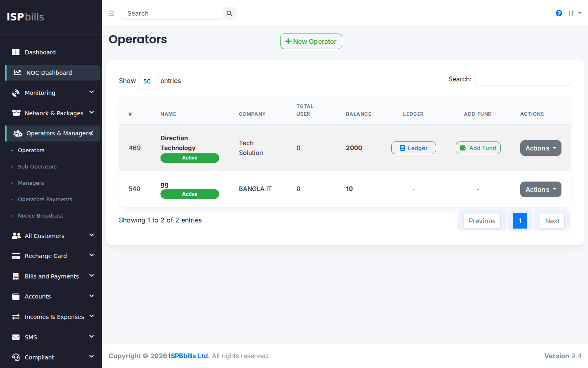Expand the Incomes & Expenses chevron
This screenshot has width=588, height=368.
pyautogui.click(x=92, y=316)
